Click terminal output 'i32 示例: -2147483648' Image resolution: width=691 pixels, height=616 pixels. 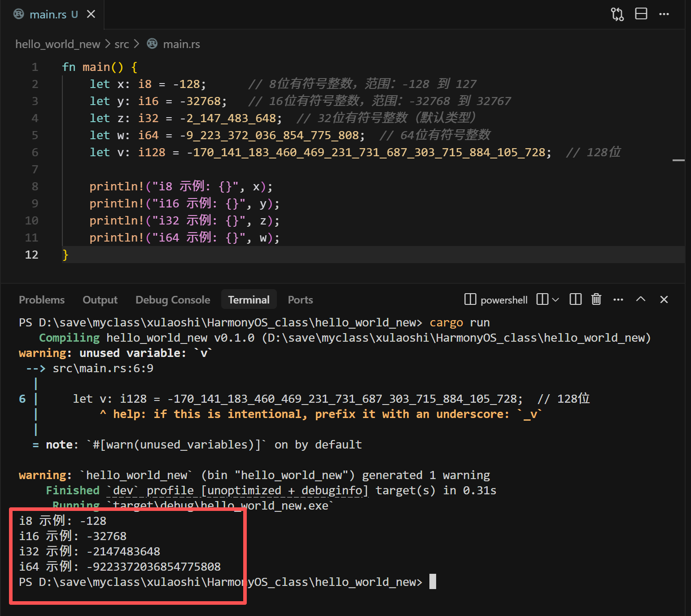(x=90, y=552)
